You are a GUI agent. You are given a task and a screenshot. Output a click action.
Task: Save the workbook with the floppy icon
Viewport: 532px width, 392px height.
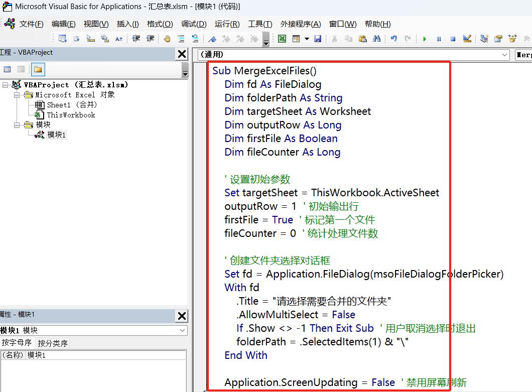(318, 39)
